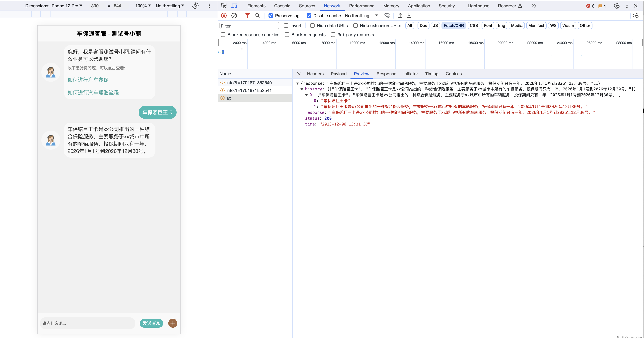Enable the Disable cache checkbox
Image resolution: width=644 pixels, height=340 pixels.
coord(309,16)
